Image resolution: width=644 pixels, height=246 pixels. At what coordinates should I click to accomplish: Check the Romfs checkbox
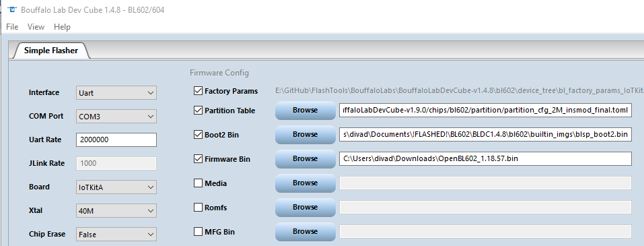[x=198, y=208]
